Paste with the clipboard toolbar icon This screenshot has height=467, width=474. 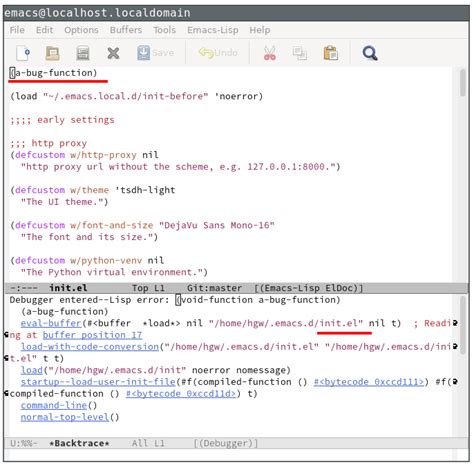tap(331, 53)
